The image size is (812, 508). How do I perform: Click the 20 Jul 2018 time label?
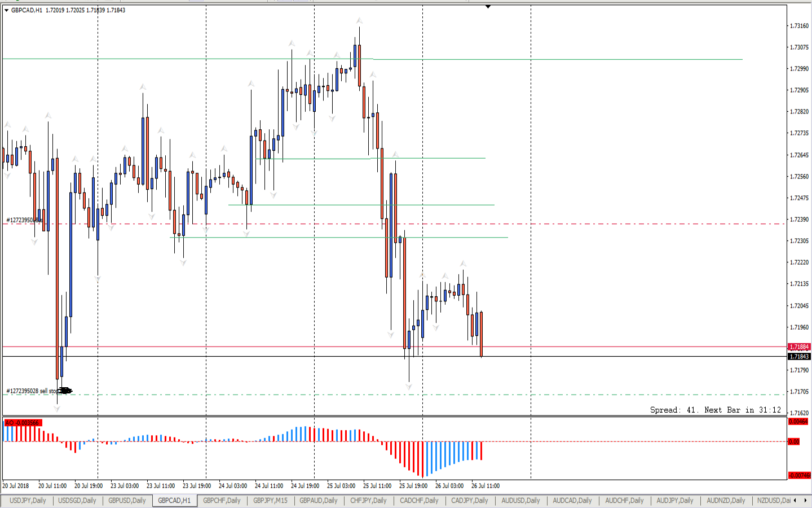[16, 486]
